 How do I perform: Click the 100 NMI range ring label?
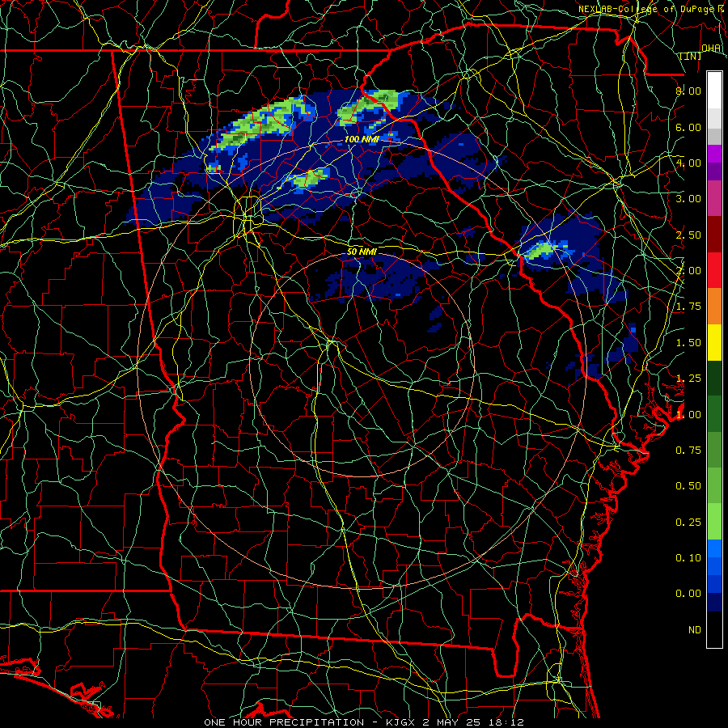pyautogui.click(x=362, y=139)
